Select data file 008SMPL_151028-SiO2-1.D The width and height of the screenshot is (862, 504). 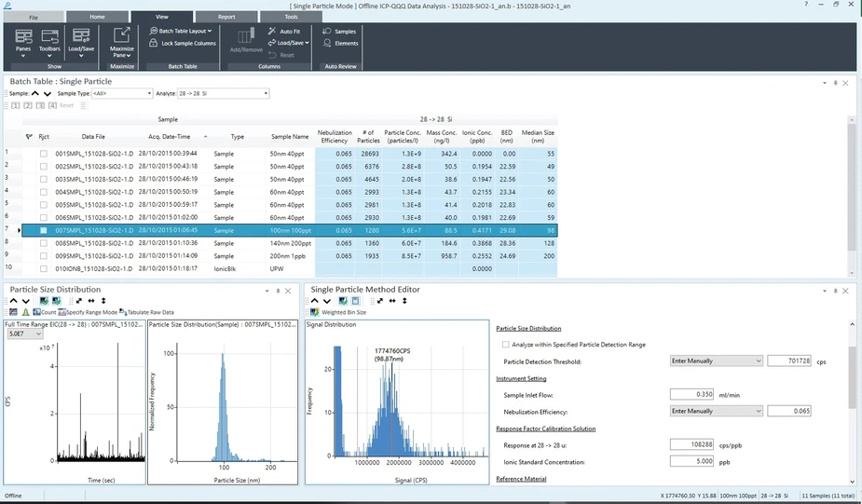(x=94, y=243)
